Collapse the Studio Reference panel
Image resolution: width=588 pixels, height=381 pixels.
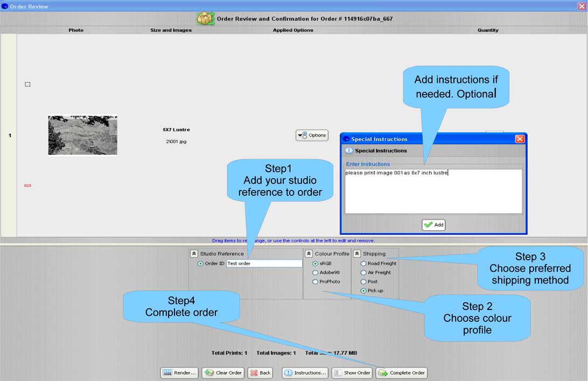(194, 253)
